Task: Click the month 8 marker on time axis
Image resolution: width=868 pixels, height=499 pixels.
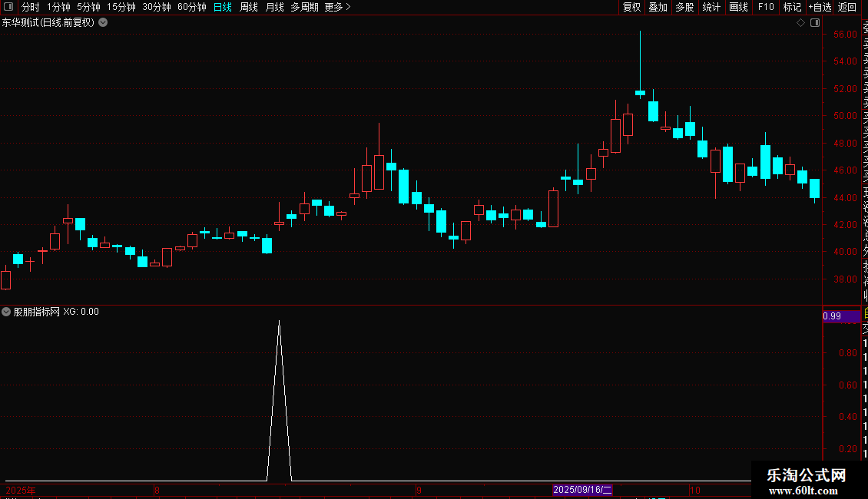Action: click(x=157, y=490)
